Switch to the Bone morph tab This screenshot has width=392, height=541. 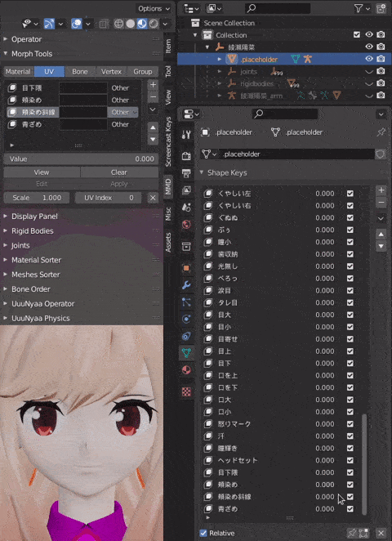pyautogui.click(x=80, y=72)
